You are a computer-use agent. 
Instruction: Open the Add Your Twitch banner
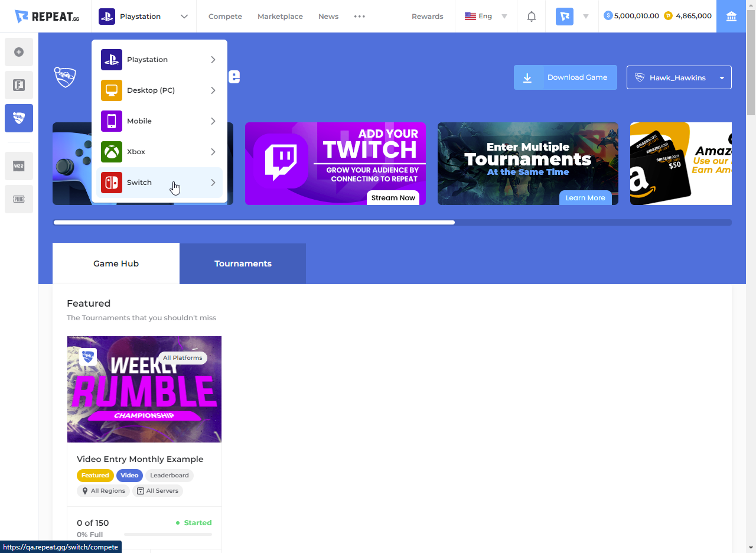coord(335,164)
